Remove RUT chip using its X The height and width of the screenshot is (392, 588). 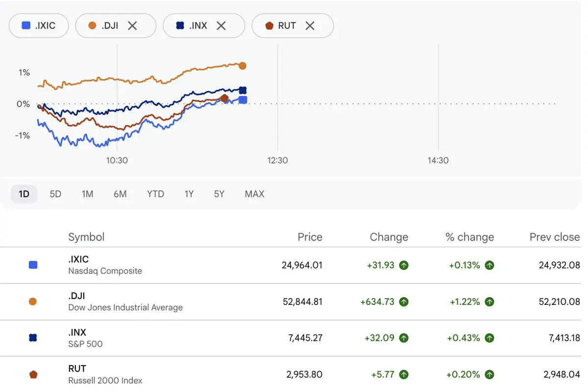[x=310, y=25]
